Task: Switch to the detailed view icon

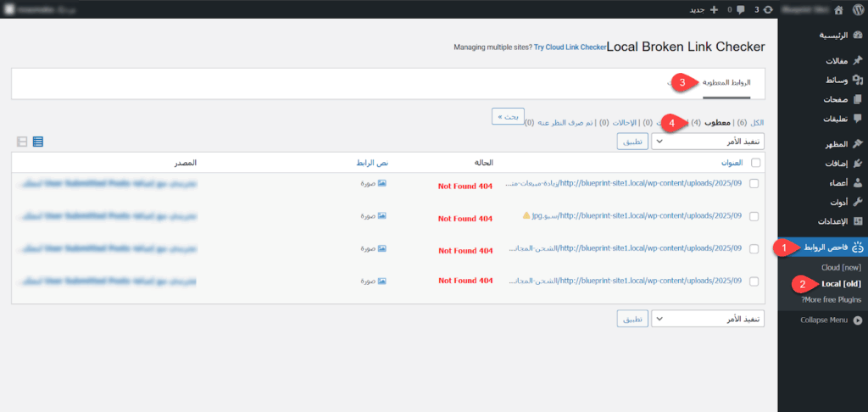Action: pyautogui.click(x=22, y=141)
